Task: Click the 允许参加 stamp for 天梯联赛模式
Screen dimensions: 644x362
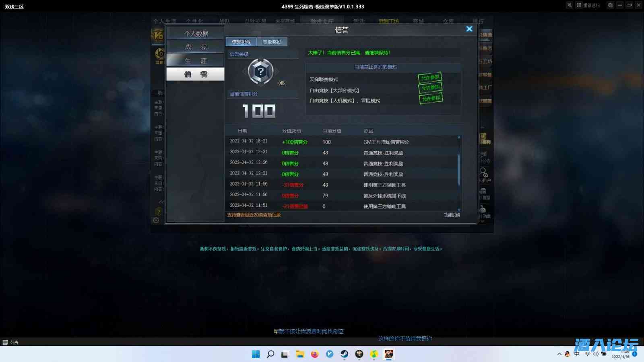Action: coord(430,77)
